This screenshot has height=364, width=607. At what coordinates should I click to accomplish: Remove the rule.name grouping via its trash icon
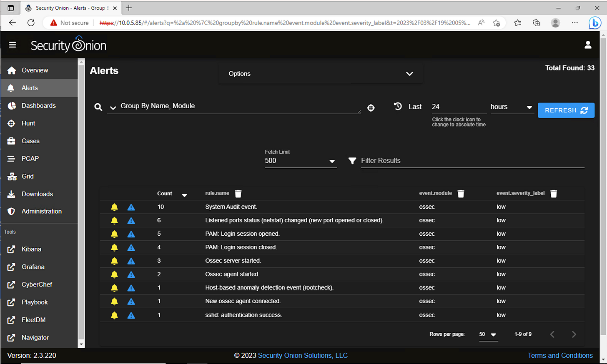click(x=238, y=194)
